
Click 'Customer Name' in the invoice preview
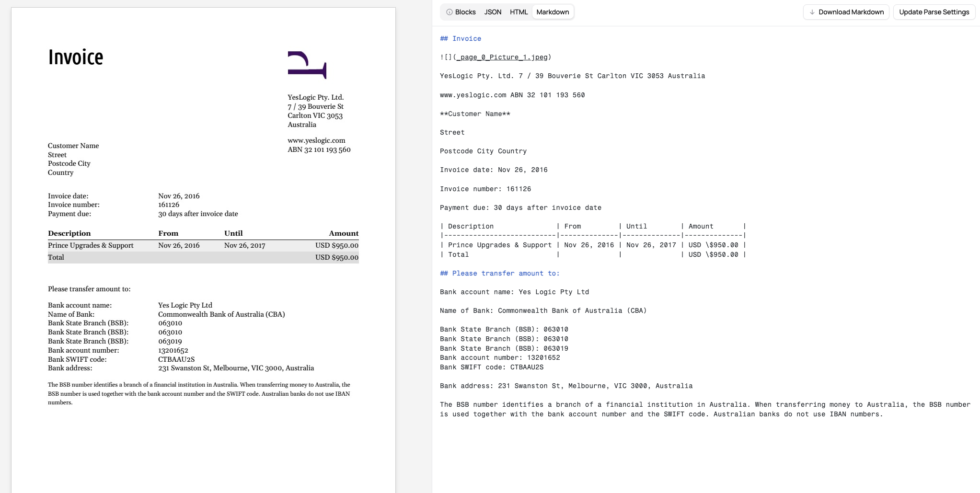pos(73,146)
